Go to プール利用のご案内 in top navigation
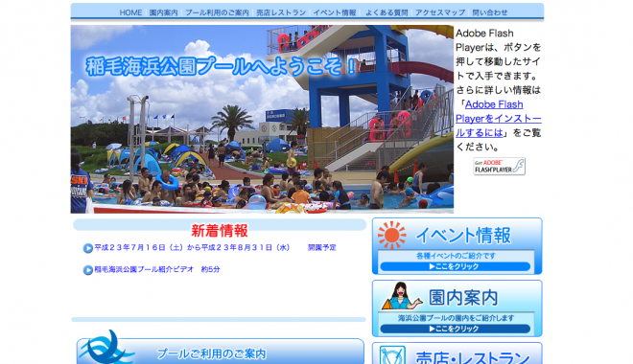Image resolution: width=633 pixels, height=364 pixels. tap(217, 12)
